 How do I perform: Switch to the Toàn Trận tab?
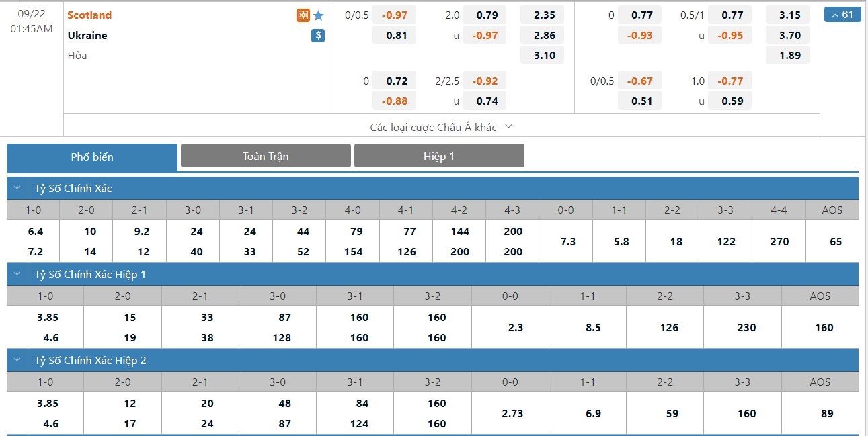(x=266, y=156)
